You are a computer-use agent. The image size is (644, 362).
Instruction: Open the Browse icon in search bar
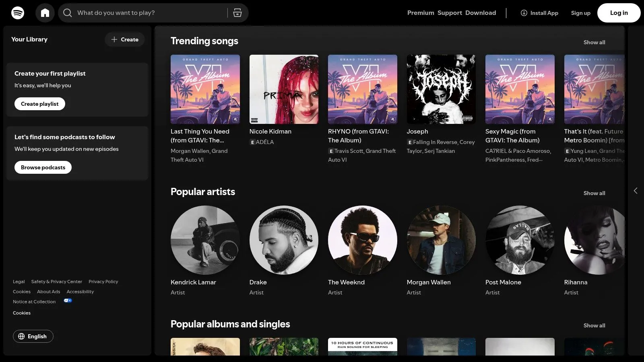click(x=237, y=13)
